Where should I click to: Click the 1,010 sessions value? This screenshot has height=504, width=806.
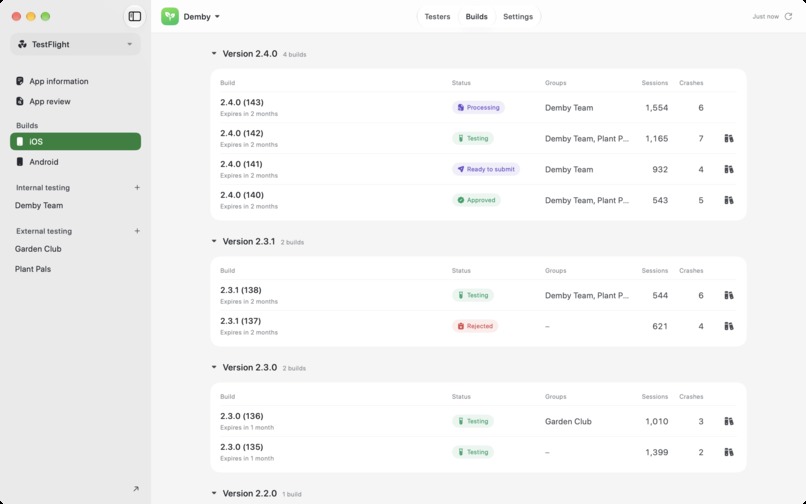[x=656, y=421]
